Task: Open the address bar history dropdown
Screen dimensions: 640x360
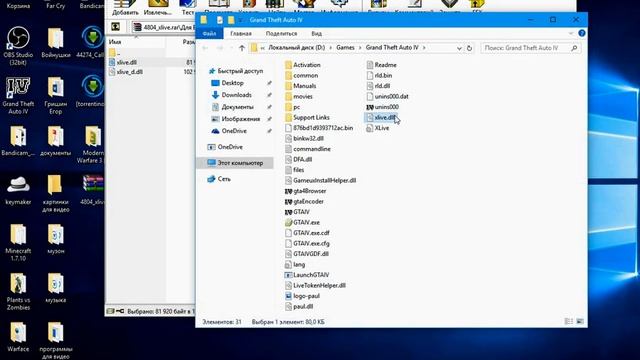Action: 459,48
